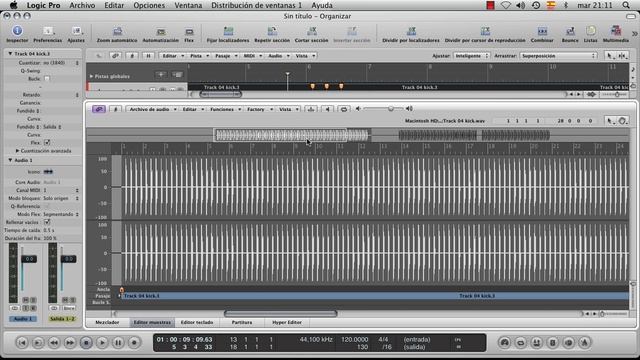Click the purple link button in sample editor
The height and width of the screenshot is (360, 640).
coord(99,109)
